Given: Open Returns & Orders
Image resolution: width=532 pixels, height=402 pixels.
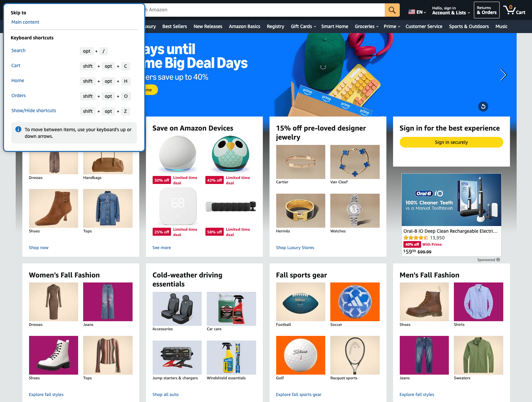Looking at the screenshot, I should pos(487,10).
